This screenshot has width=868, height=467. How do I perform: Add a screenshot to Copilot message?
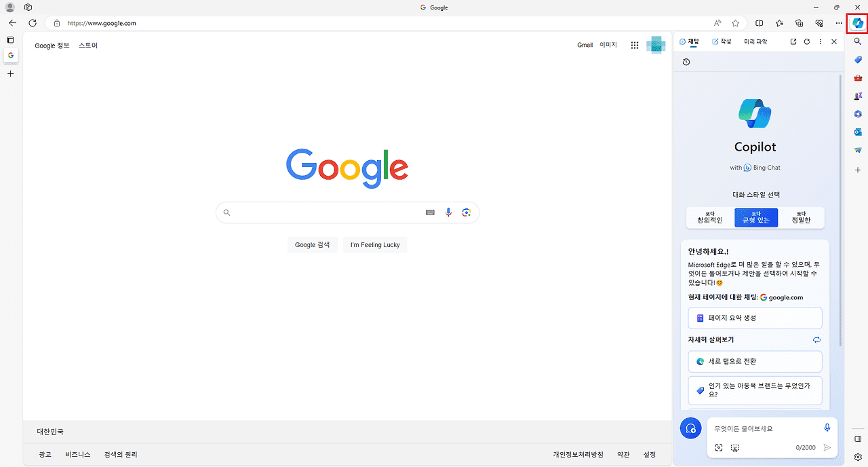(x=735, y=447)
